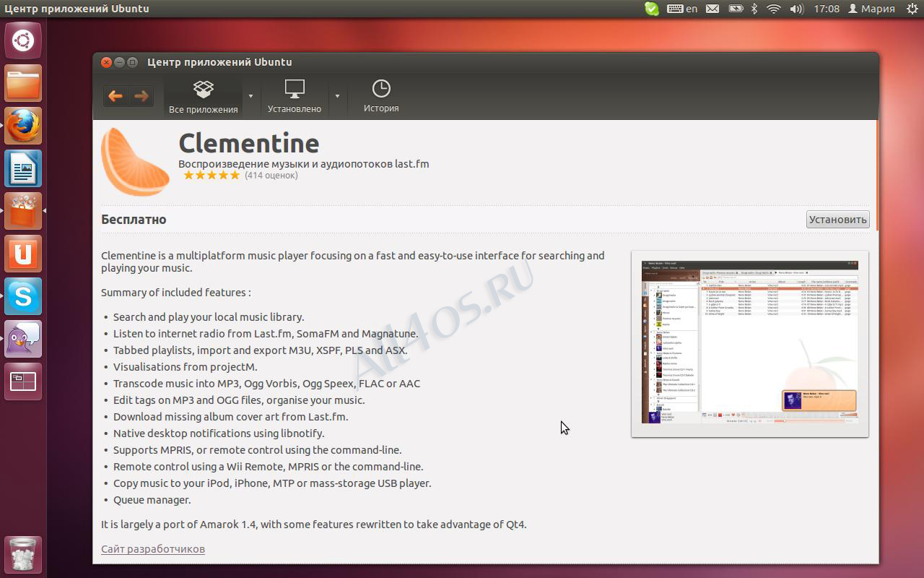This screenshot has height=578, width=924.
Task: Expand the dropdown arrow beside Установлено
Action: [x=336, y=96]
